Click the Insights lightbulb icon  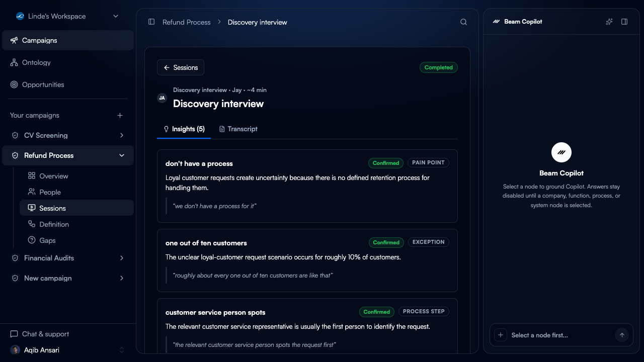166,129
